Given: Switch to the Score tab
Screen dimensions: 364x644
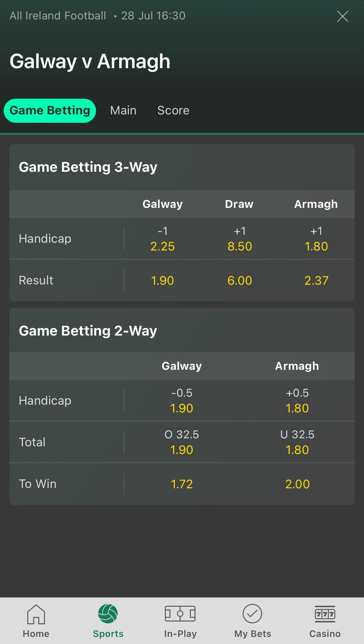Looking at the screenshot, I should point(174,110).
